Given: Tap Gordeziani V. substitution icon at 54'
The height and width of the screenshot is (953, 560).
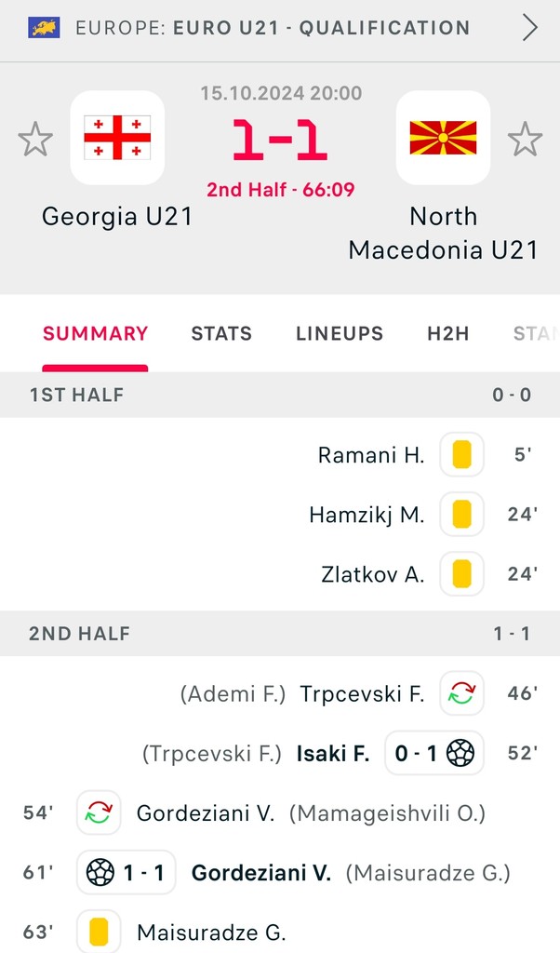Looking at the screenshot, I should (x=99, y=812).
